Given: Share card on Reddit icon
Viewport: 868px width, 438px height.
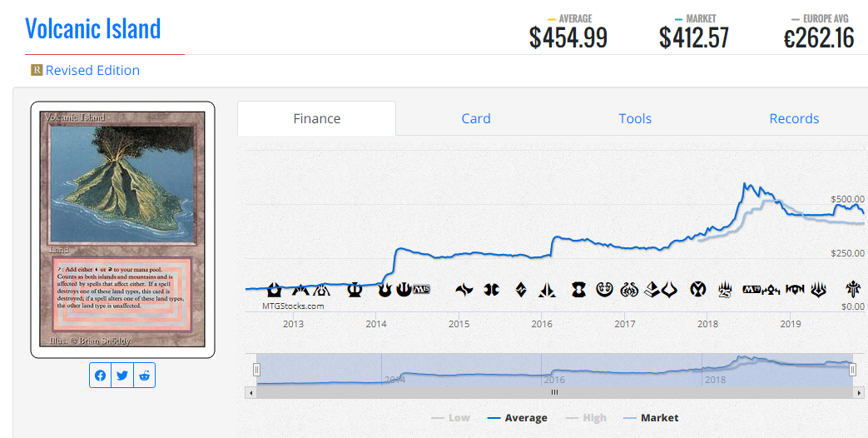Looking at the screenshot, I should tap(145, 376).
